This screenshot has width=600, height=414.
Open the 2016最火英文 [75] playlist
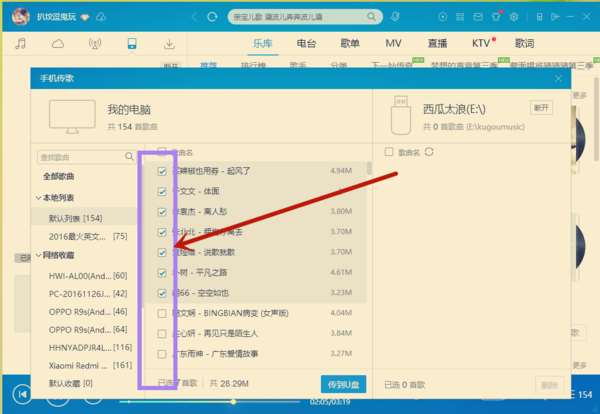pos(88,236)
